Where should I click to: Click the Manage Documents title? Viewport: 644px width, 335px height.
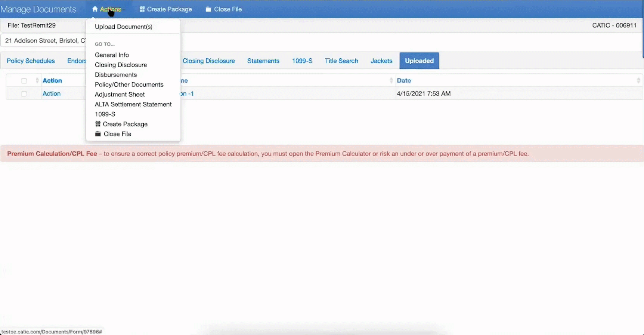[x=38, y=9]
